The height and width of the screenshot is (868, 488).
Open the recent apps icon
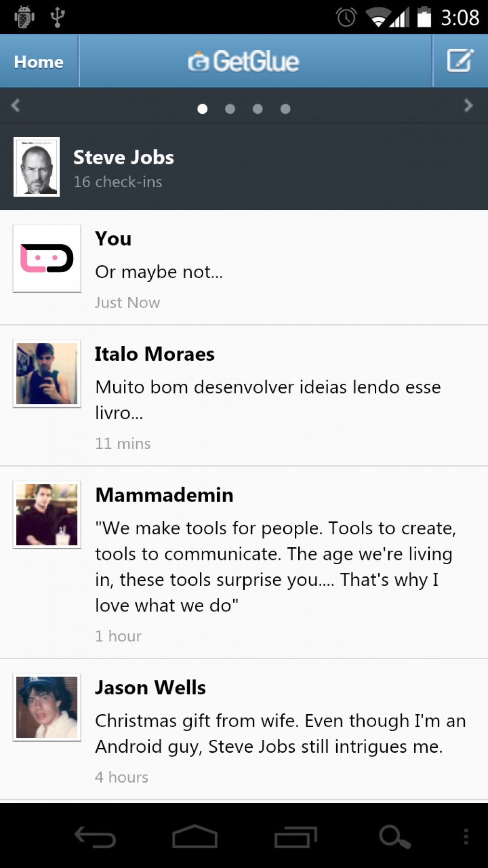click(x=295, y=837)
